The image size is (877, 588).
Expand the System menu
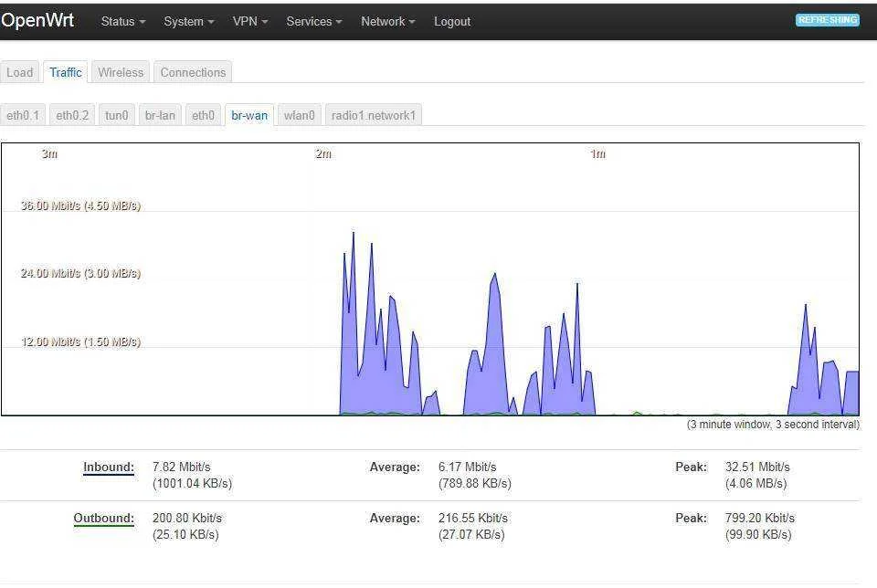(x=188, y=21)
